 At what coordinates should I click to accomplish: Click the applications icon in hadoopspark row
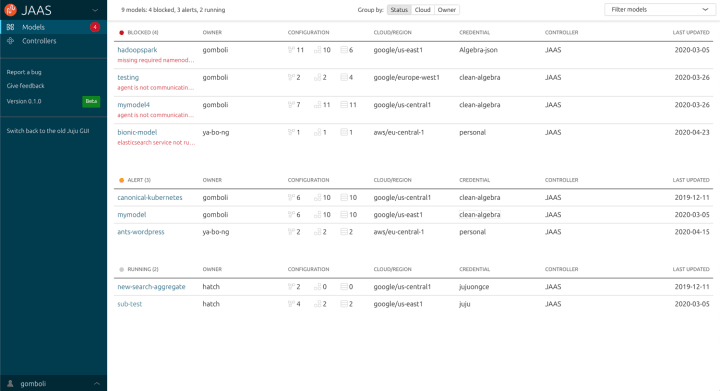click(x=291, y=50)
